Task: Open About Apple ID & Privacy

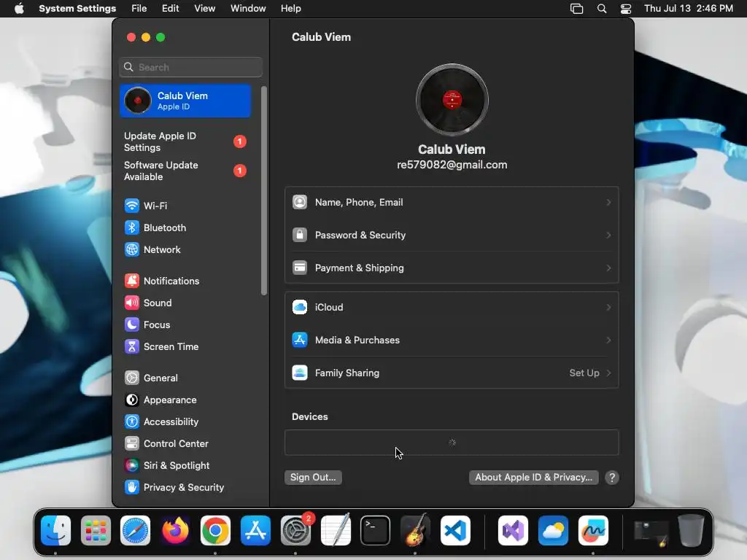Action: tap(533, 478)
